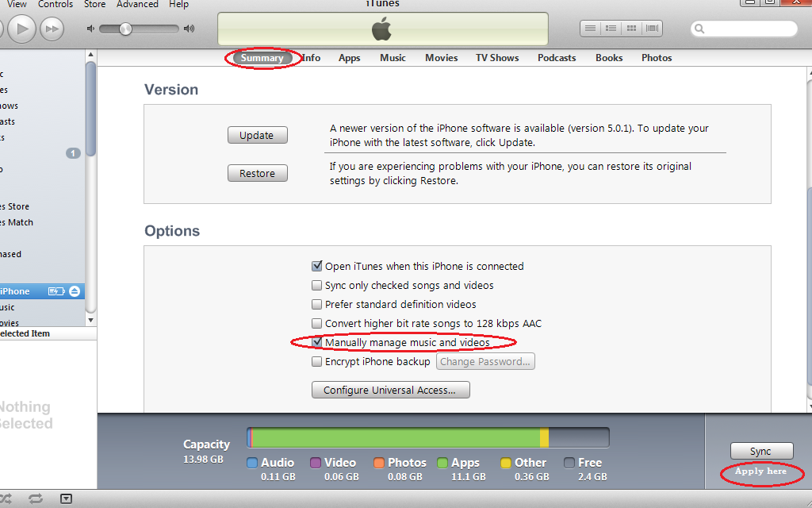Skip to next track with fast-forward button
This screenshot has width=812, height=508.
(52, 29)
